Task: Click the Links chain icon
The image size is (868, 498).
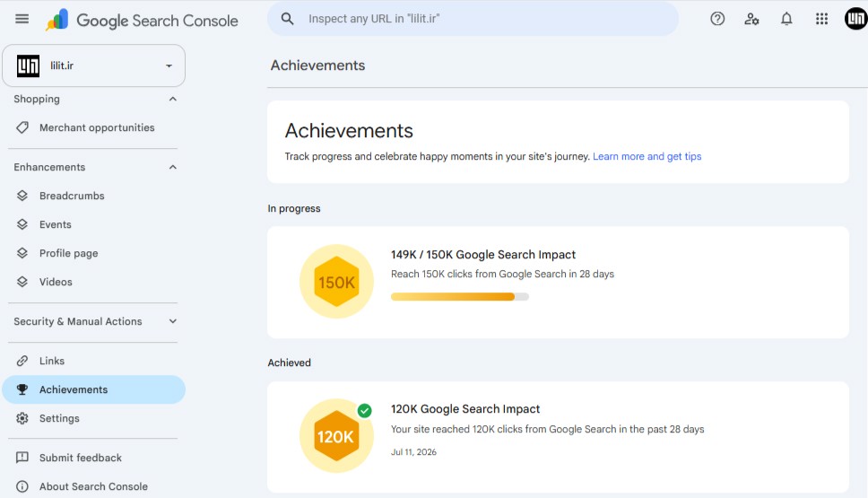Action: click(x=22, y=361)
